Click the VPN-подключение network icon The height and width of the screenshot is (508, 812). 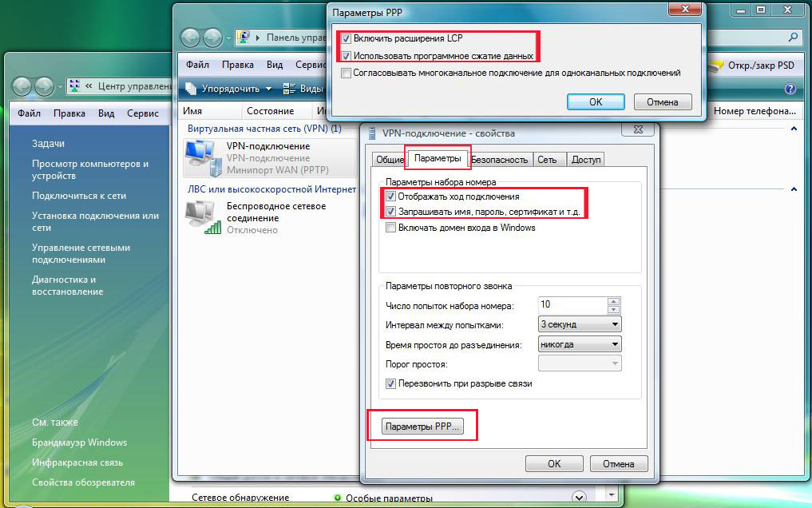(x=202, y=157)
